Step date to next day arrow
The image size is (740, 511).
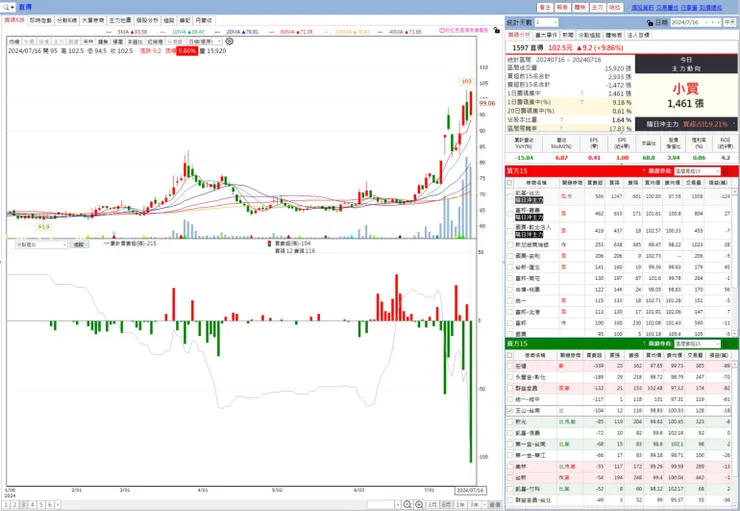point(718,23)
